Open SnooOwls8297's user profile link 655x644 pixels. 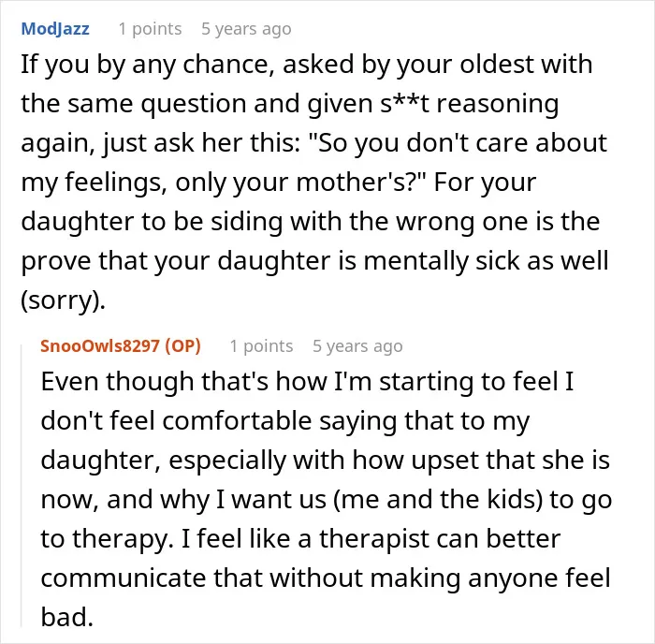pos(100,346)
